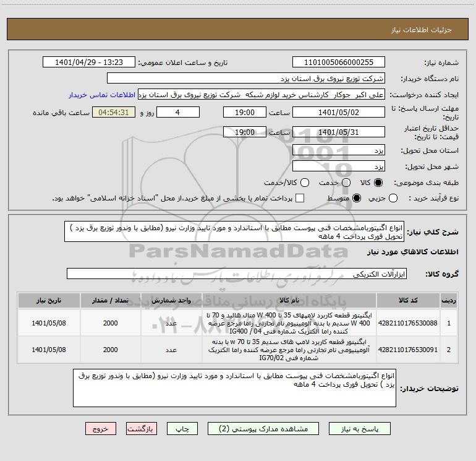Viewport: 476px width, 461px height.
Task: Click product name containing IG70/02
Action: (289, 350)
